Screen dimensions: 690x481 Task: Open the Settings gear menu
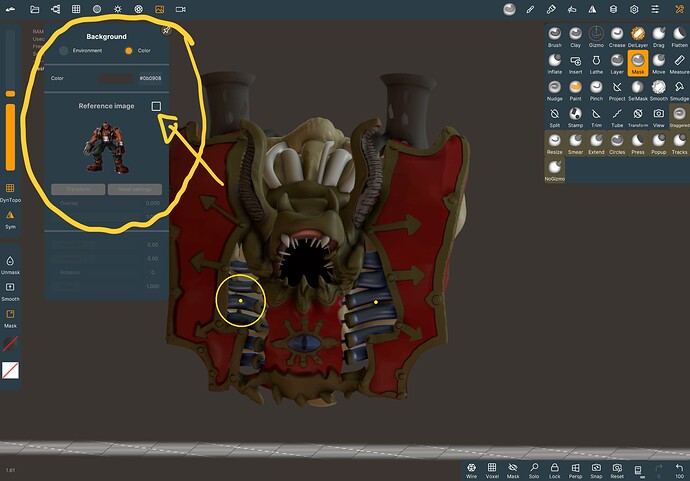[x=634, y=9]
